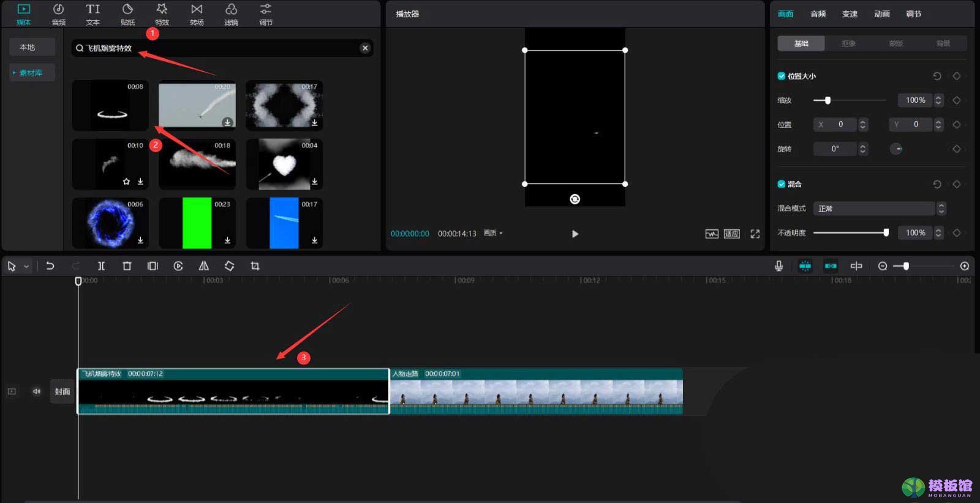Adjust the 缩放 scale slider

(x=850, y=100)
